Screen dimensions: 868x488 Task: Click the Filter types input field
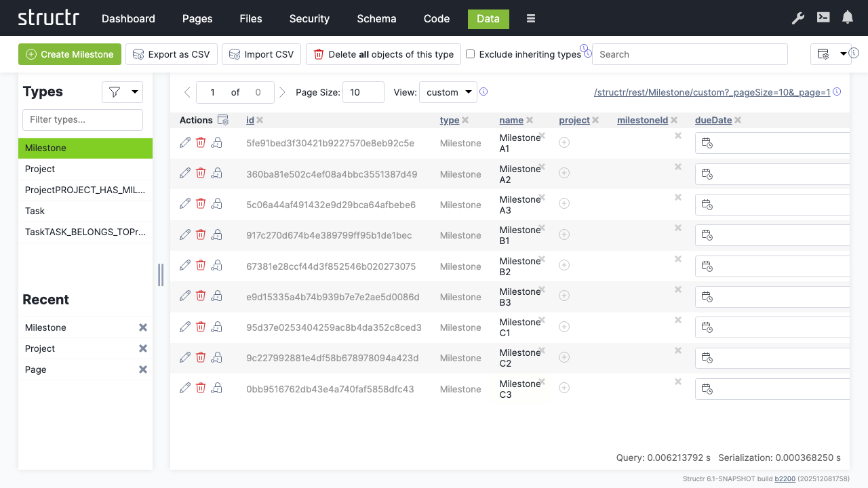(83, 119)
